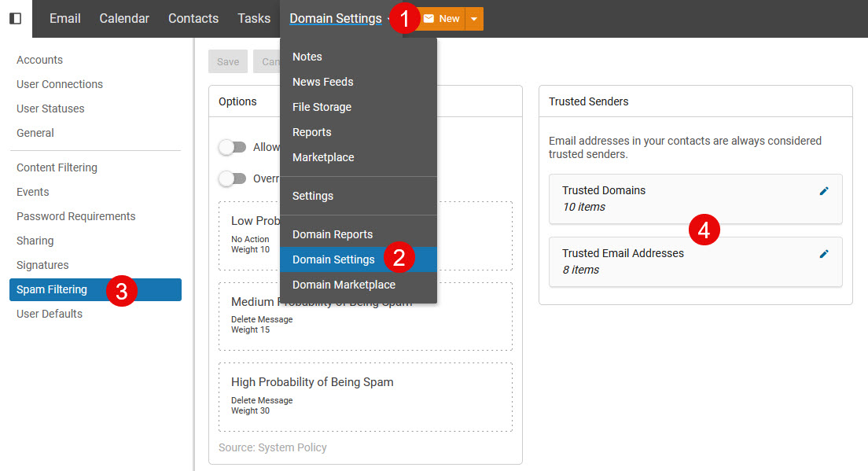Select Spam Filtering in sidebar

click(x=95, y=289)
